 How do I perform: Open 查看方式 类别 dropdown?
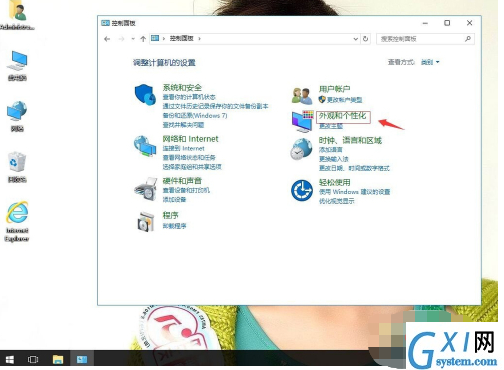pyautogui.click(x=430, y=62)
